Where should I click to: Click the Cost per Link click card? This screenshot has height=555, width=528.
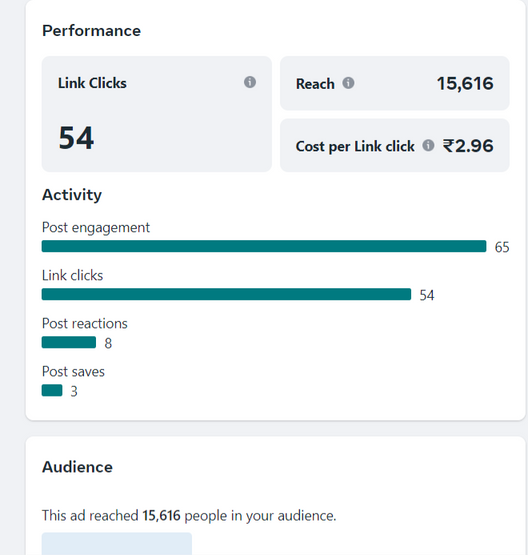[x=395, y=145]
